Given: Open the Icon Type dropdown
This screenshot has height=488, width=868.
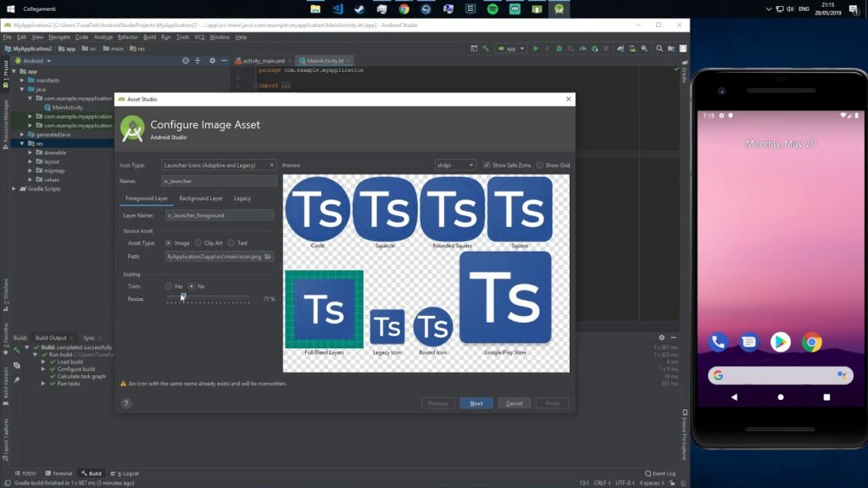Looking at the screenshot, I should click(219, 165).
